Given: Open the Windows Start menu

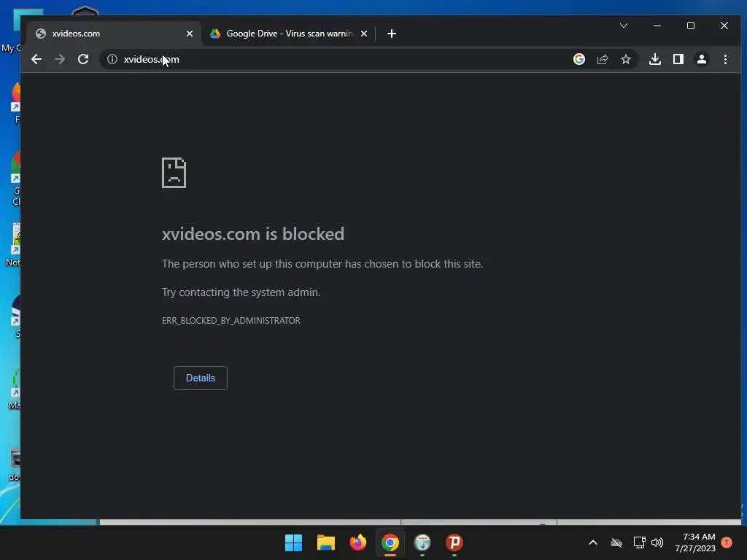Looking at the screenshot, I should tap(293, 542).
